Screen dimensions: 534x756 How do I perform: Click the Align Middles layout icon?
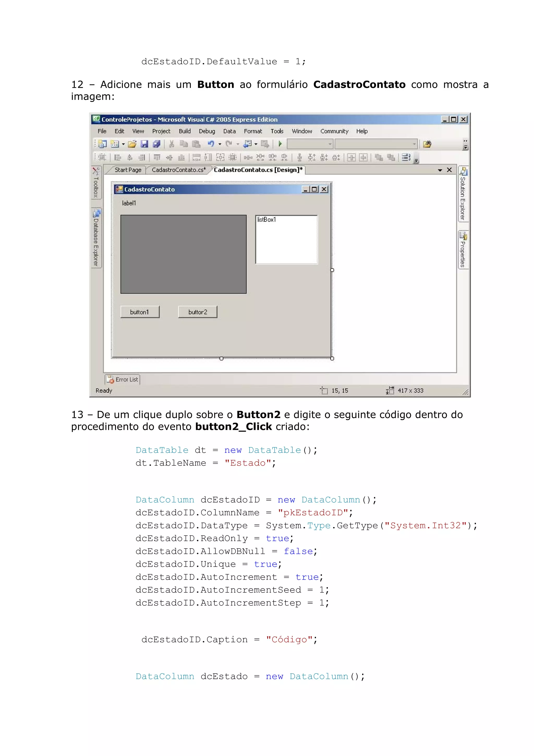(169, 157)
